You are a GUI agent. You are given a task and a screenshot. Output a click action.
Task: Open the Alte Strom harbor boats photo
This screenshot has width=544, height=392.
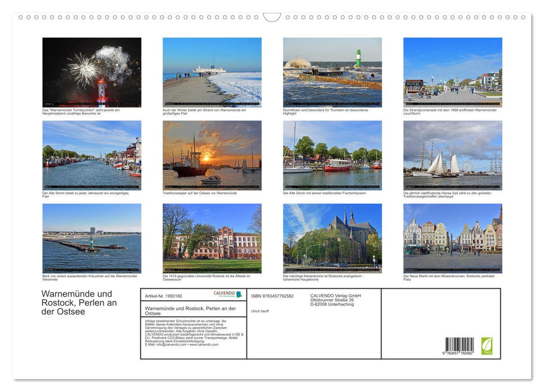tap(91, 155)
